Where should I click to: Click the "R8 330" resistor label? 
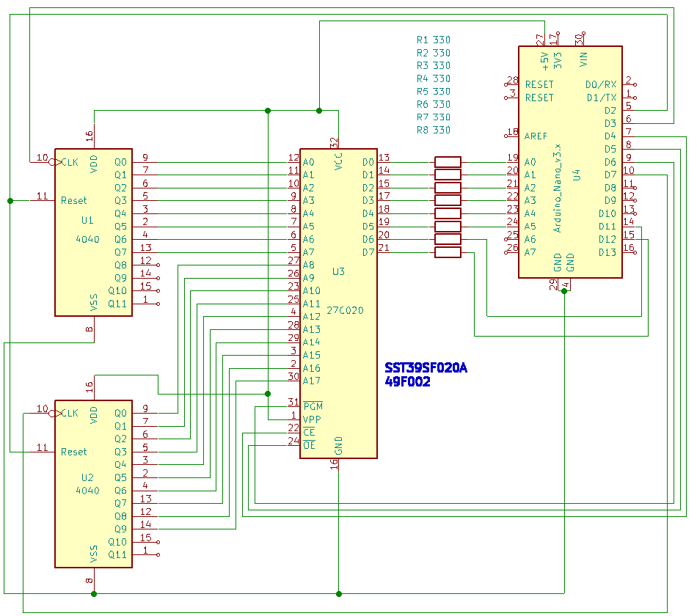point(434,131)
